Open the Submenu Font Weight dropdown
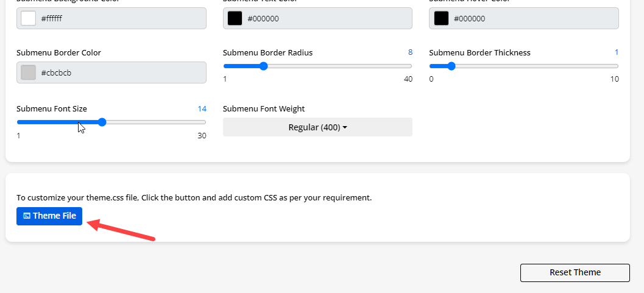 click(317, 127)
